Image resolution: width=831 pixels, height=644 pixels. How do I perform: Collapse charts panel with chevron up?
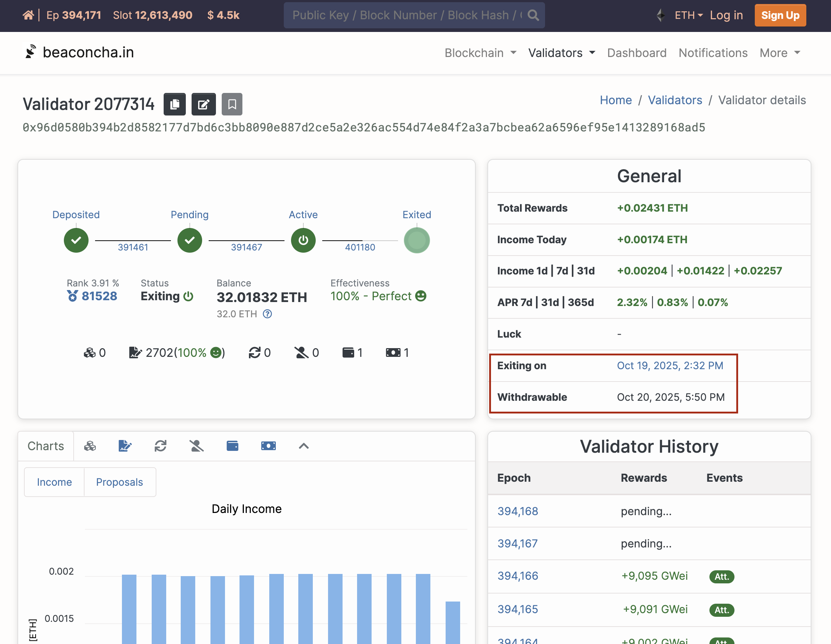[304, 446]
